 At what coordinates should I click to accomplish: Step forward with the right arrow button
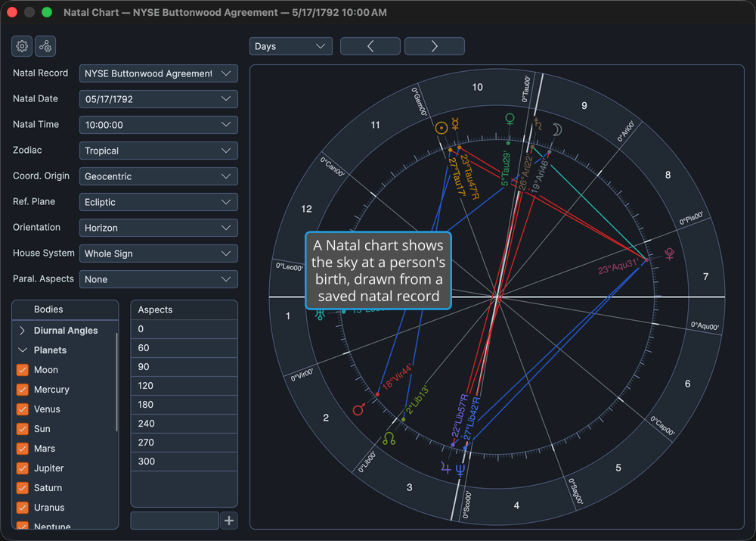[435, 46]
